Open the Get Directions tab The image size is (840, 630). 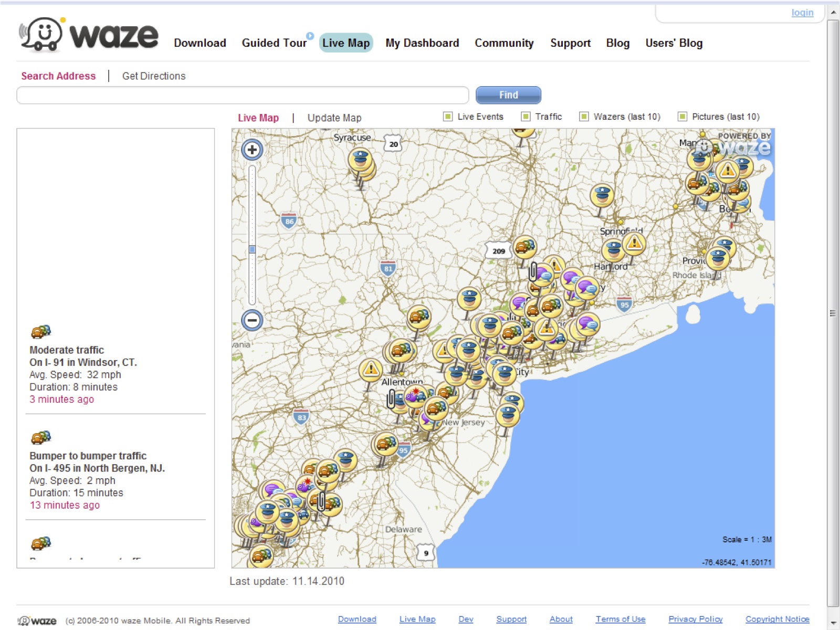coord(154,76)
